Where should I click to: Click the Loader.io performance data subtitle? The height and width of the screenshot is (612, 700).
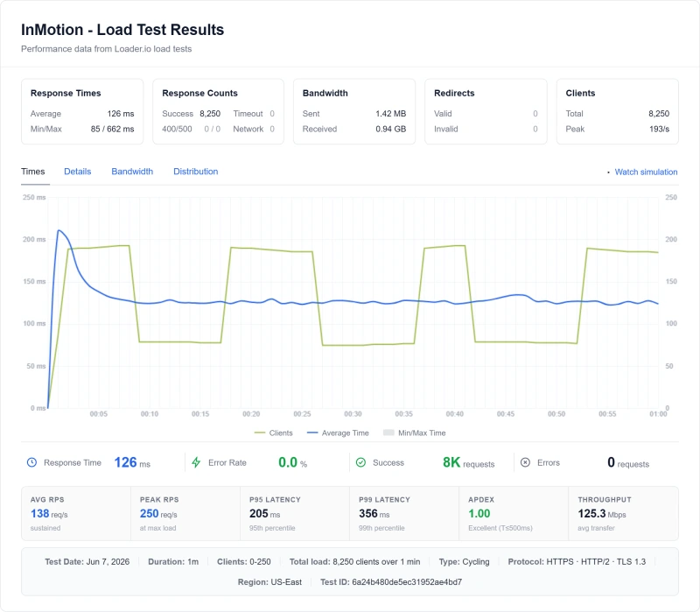[106, 49]
